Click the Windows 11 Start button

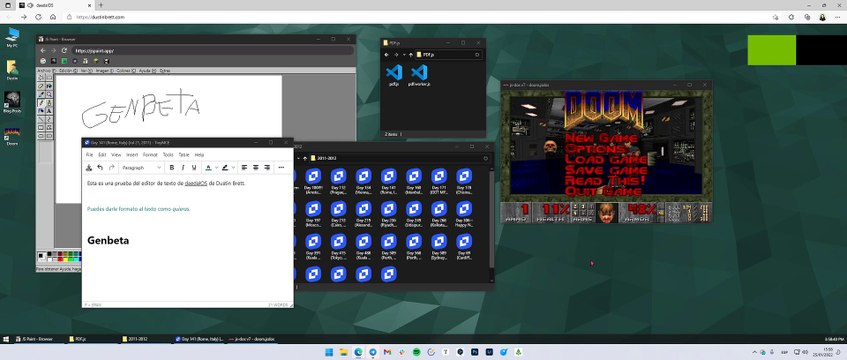328,352
